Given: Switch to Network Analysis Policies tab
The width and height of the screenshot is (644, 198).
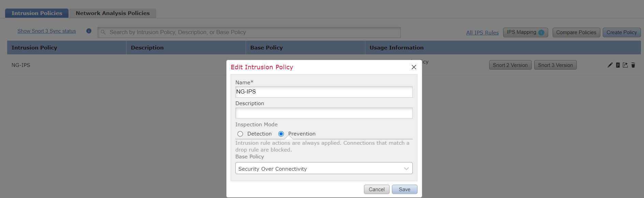Looking at the screenshot, I should [x=113, y=13].
